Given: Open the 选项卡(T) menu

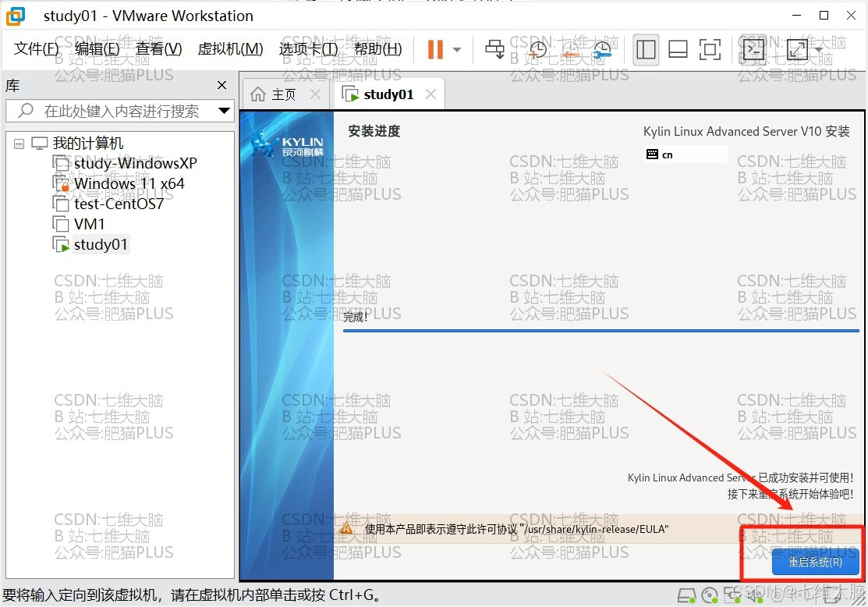Looking at the screenshot, I should click(308, 48).
